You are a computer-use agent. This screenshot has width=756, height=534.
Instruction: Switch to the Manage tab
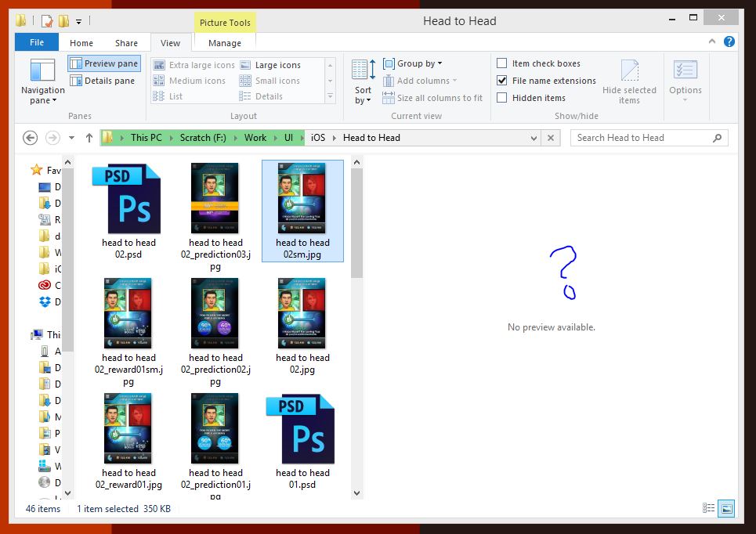click(225, 43)
